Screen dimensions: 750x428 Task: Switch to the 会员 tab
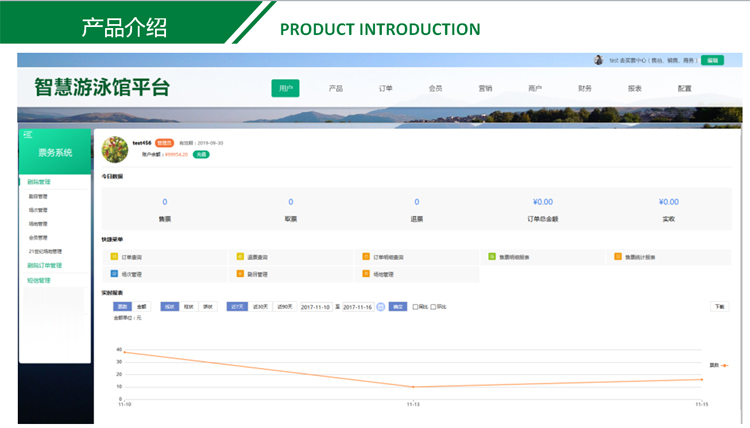point(435,88)
